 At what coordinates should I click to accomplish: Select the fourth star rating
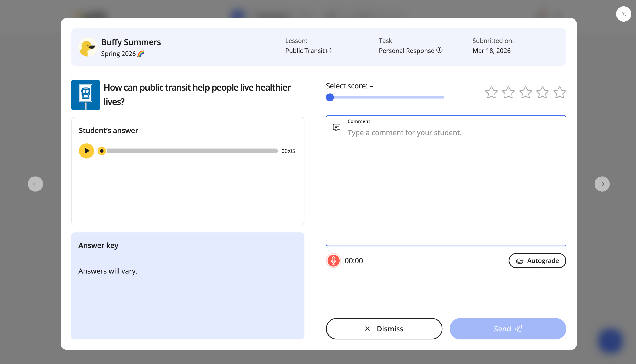point(542,93)
